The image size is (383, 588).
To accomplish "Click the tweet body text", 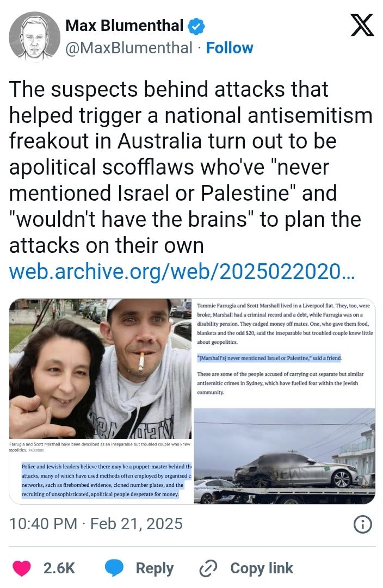I will click(x=190, y=167).
